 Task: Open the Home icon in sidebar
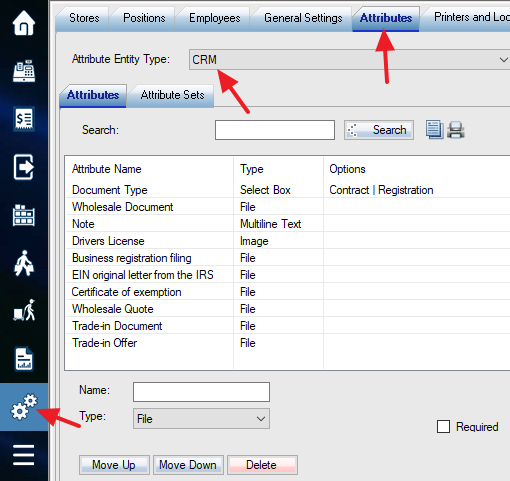point(24,23)
